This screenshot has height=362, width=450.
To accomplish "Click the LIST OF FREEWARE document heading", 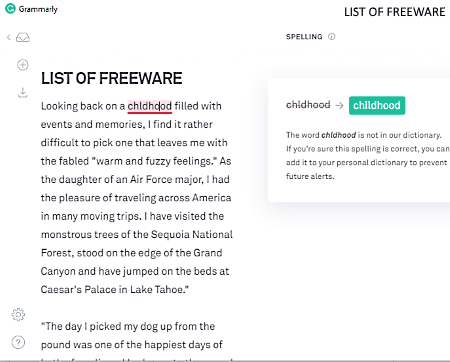I will tap(112, 78).
